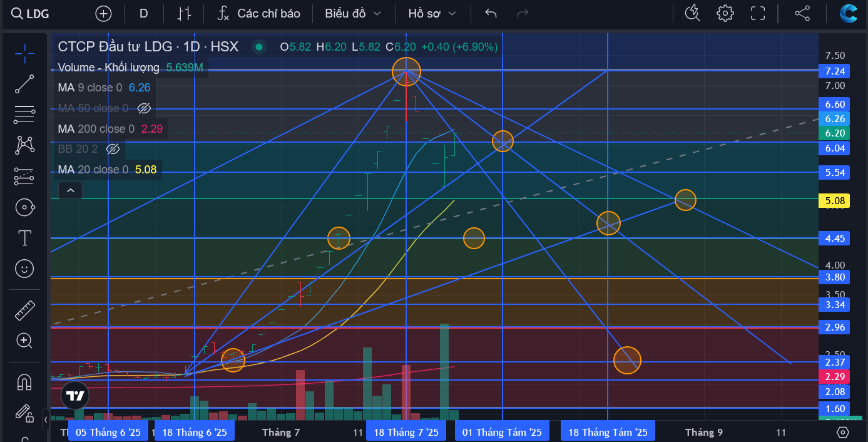Select the ruler measure tool

(x=24, y=310)
